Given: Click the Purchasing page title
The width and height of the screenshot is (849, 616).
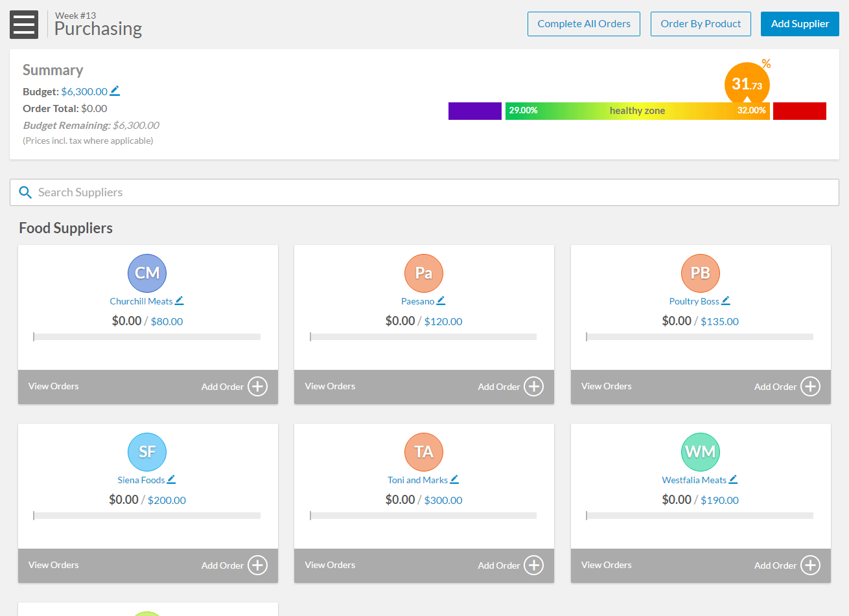Looking at the screenshot, I should click(x=99, y=29).
